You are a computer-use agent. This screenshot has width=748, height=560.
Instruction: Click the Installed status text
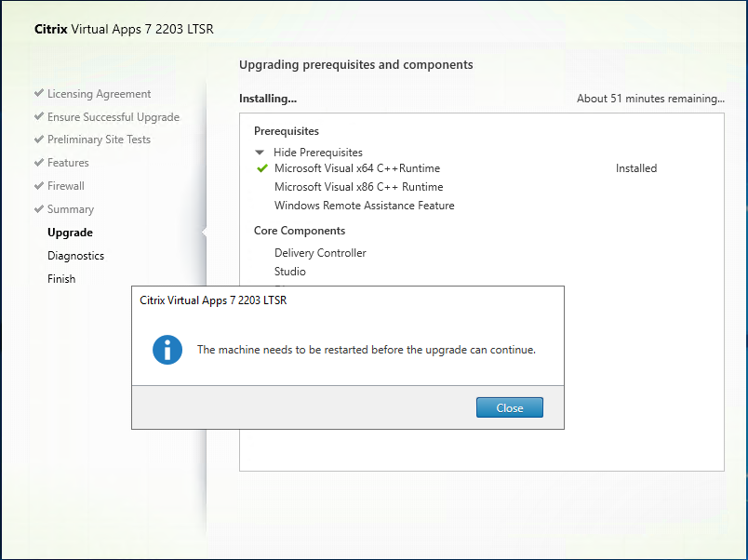636,168
